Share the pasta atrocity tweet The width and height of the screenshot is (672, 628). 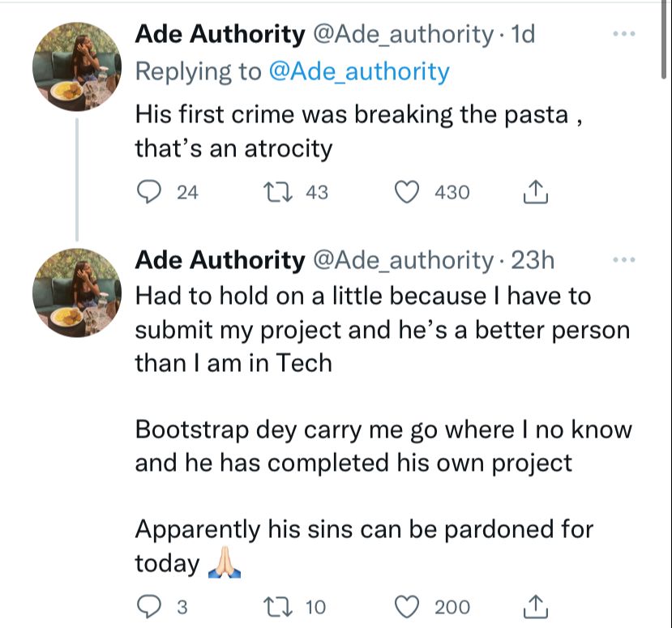coord(533,192)
